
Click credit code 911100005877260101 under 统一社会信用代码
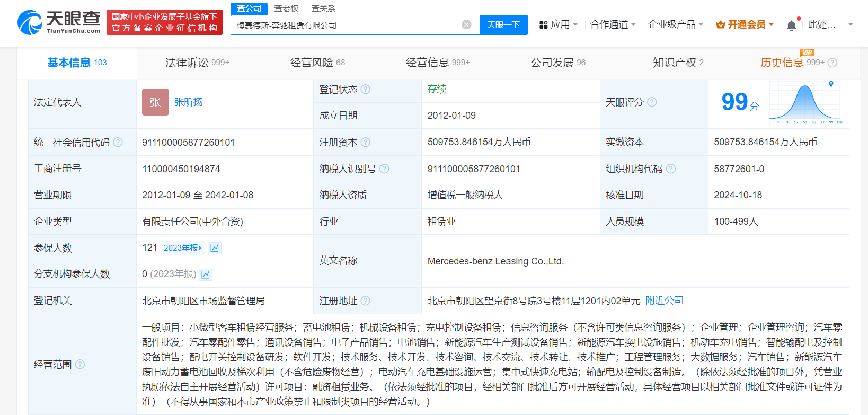tap(188, 142)
